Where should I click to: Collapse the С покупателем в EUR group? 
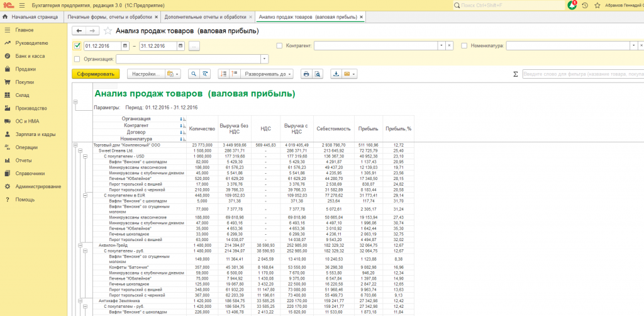point(86,196)
